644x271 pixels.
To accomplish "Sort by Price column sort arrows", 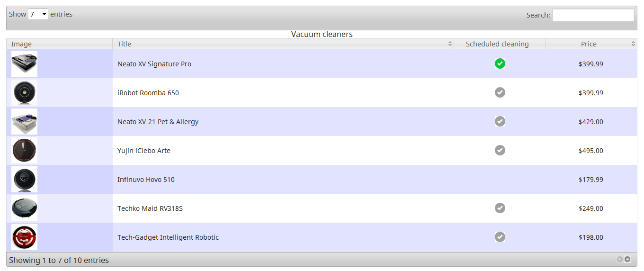I will coord(633,44).
